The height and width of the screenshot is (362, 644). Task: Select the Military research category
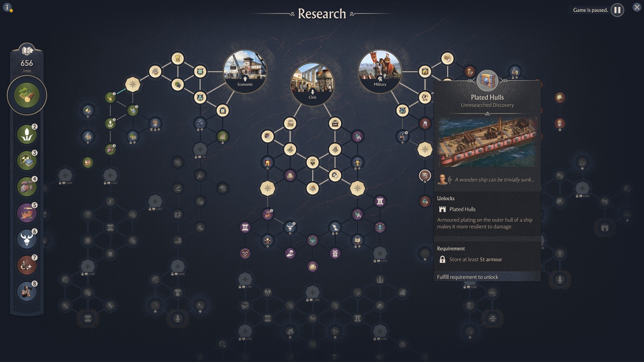380,72
